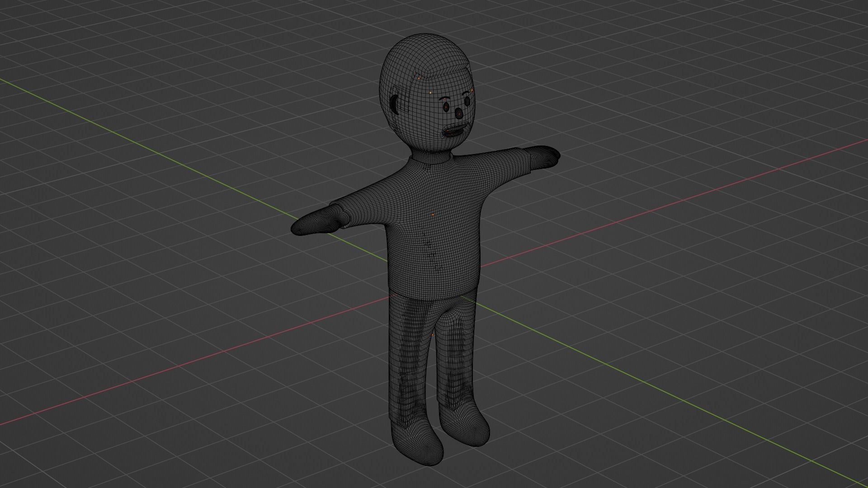Click the eye beside the character's ear side
Viewport: 868px width, 488px height.
(447, 107)
